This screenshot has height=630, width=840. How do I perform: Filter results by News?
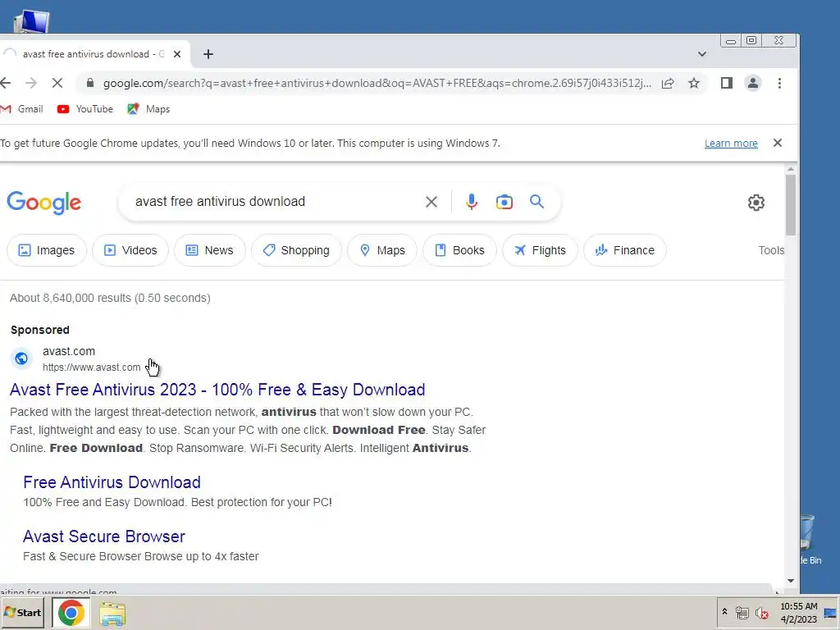[209, 250]
